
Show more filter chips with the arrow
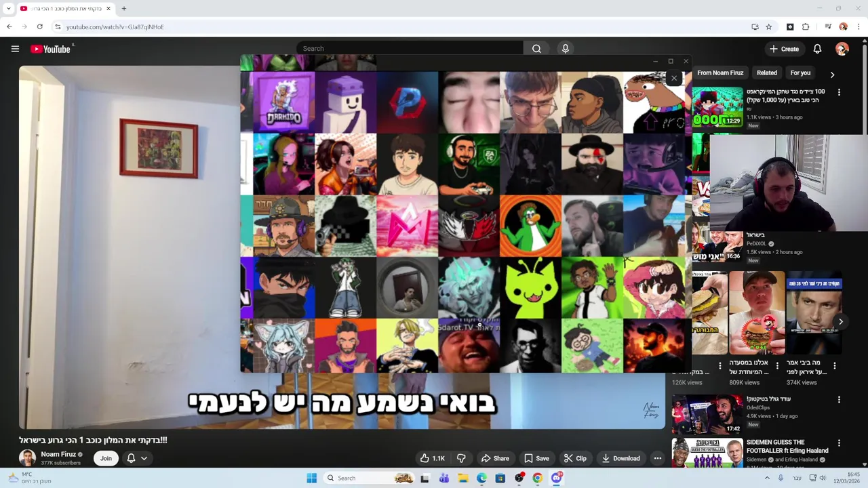pos(832,75)
